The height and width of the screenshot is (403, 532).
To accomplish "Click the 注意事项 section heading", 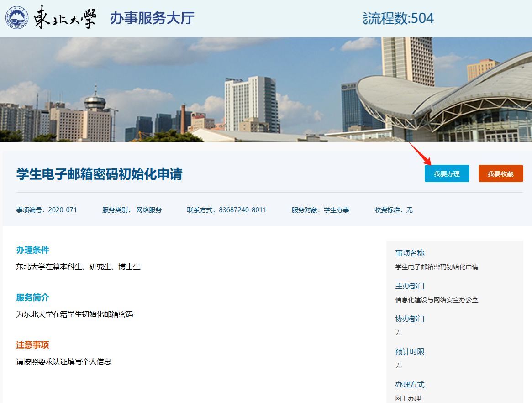I will [x=32, y=345].
